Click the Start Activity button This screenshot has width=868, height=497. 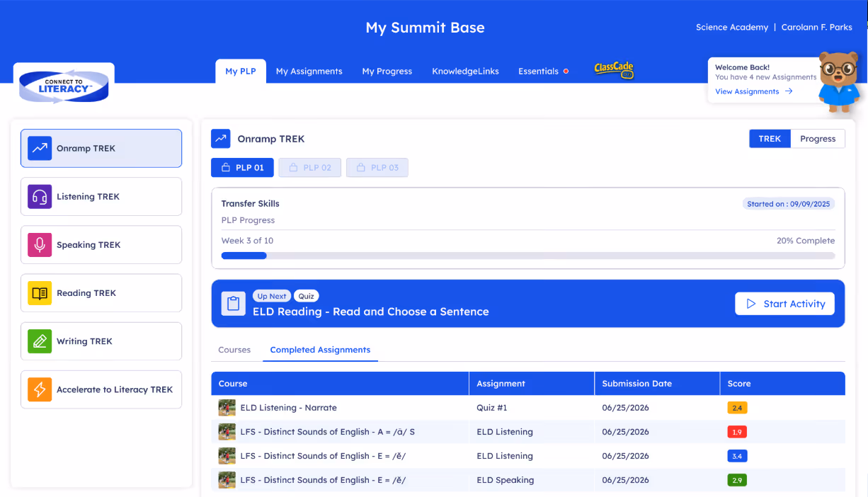click(x=784, y=304)
